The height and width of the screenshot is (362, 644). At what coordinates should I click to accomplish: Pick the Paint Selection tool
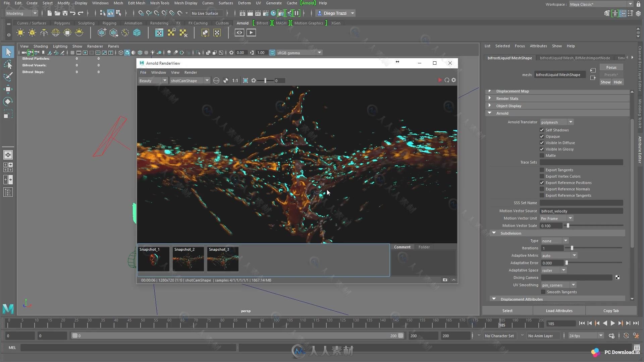pyautogui.click(x=8, y=77)
